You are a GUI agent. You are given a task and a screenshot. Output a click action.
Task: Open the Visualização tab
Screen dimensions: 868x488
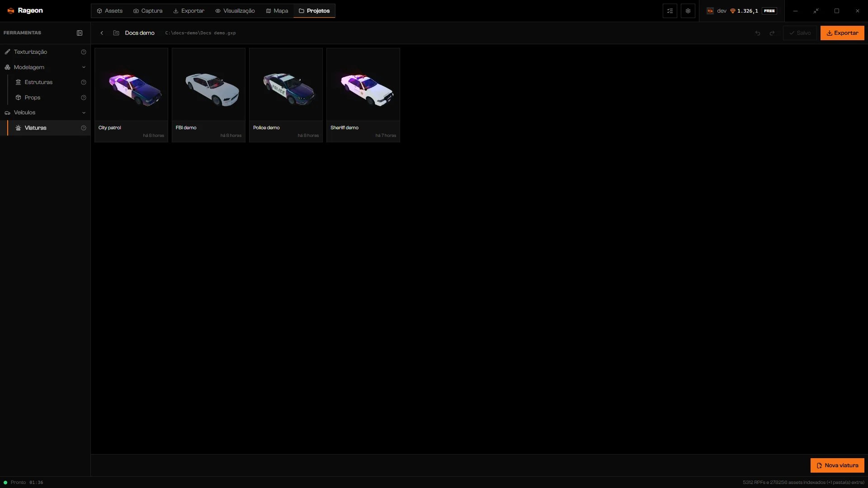click(x=235, y=11)
